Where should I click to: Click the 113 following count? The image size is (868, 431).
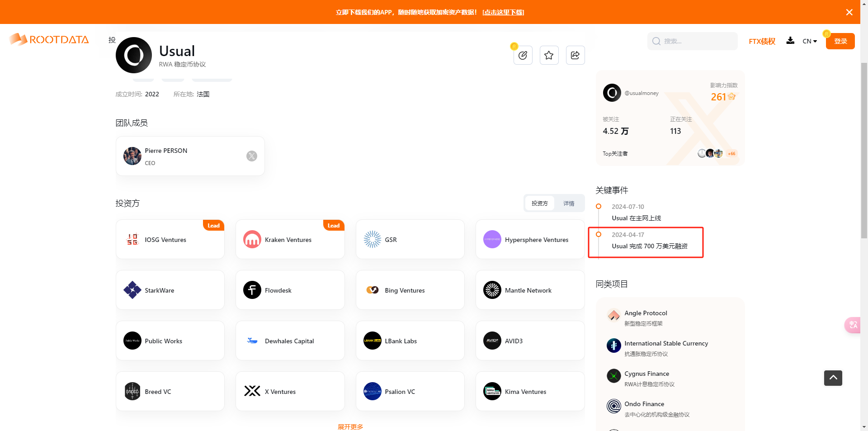(x=675, y=131)
